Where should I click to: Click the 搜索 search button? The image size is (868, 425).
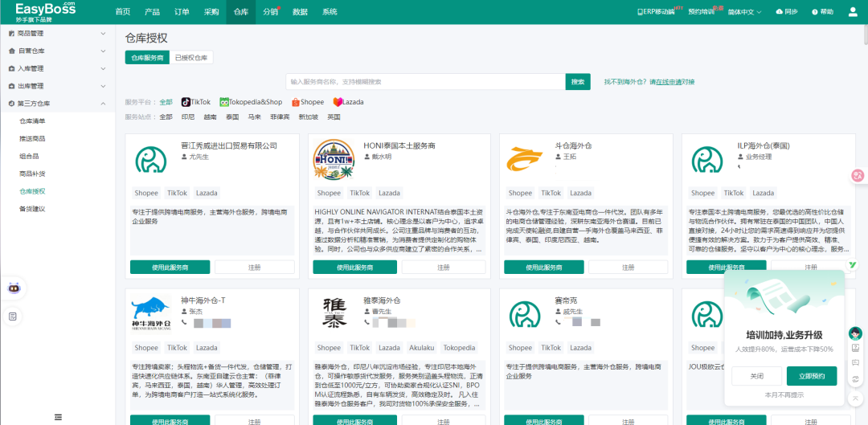coord(578,82)
